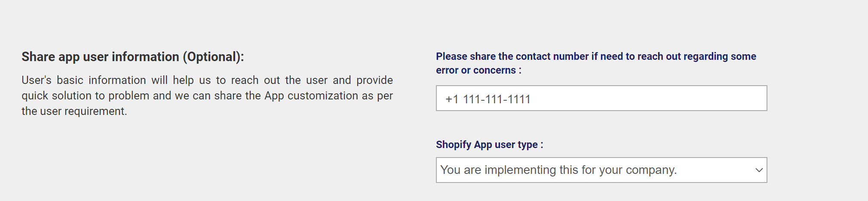This screenshot has height=201, width=868.
Task: Click 'App customization as per' in the description
Action: (x=328, y=96)
